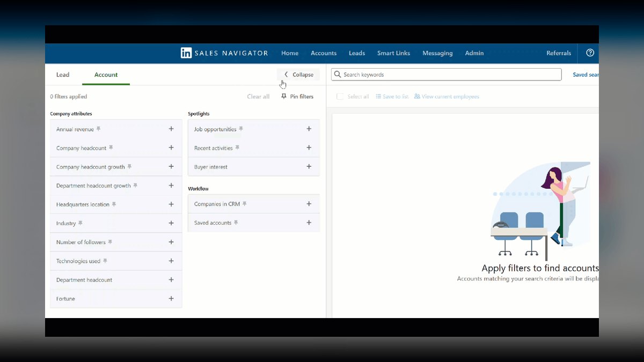Click the Workflow heading
Screen dimensions: 644x362
pos(198,189)
